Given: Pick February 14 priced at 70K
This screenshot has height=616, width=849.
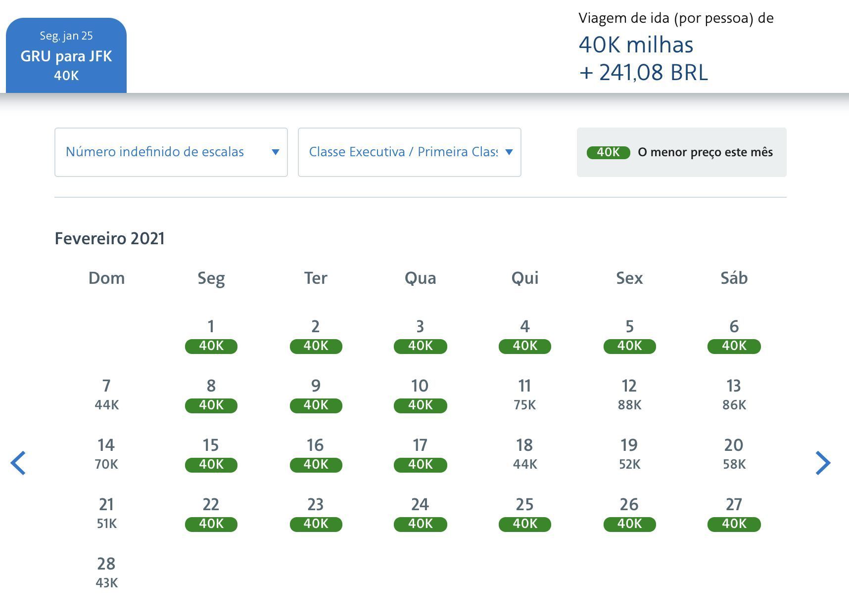Looking at the screenshot, I should pyautogui.click(x=106, y=454).
